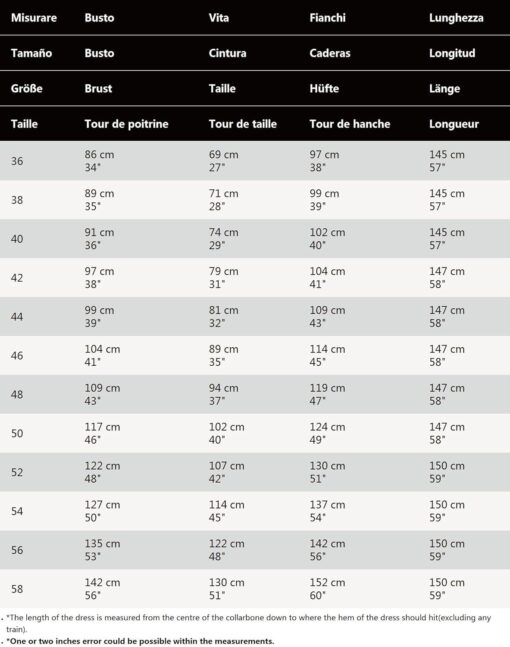Viewport: 510px width, 647px height.
Task: Click size 58 row label
Action: click(17, 589)
